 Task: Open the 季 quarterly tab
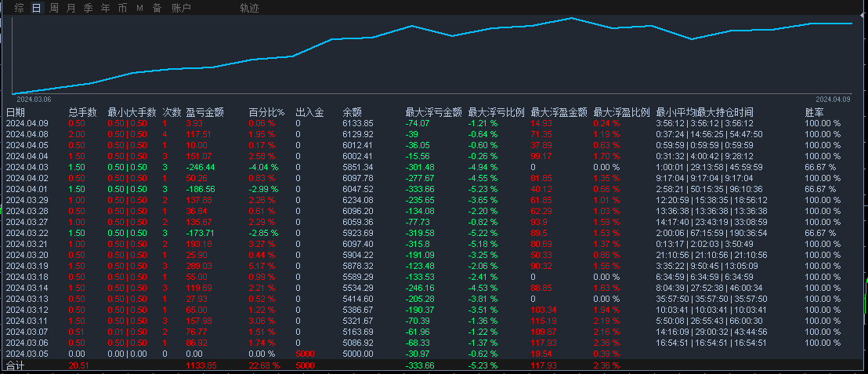[88, 8]
